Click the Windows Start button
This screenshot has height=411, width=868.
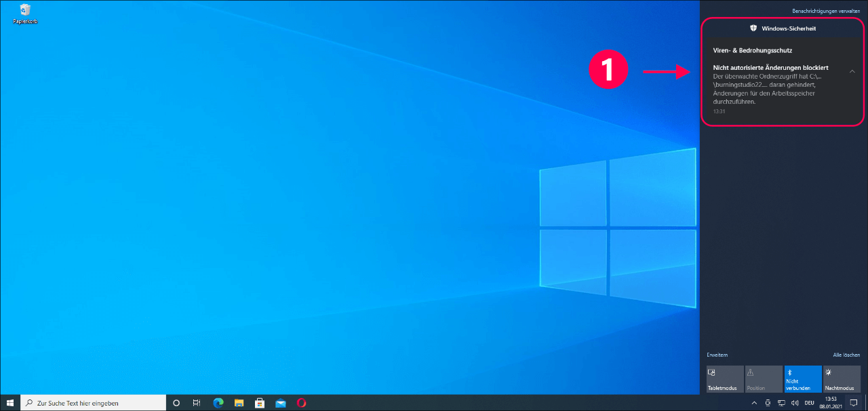tap(10, 403)
